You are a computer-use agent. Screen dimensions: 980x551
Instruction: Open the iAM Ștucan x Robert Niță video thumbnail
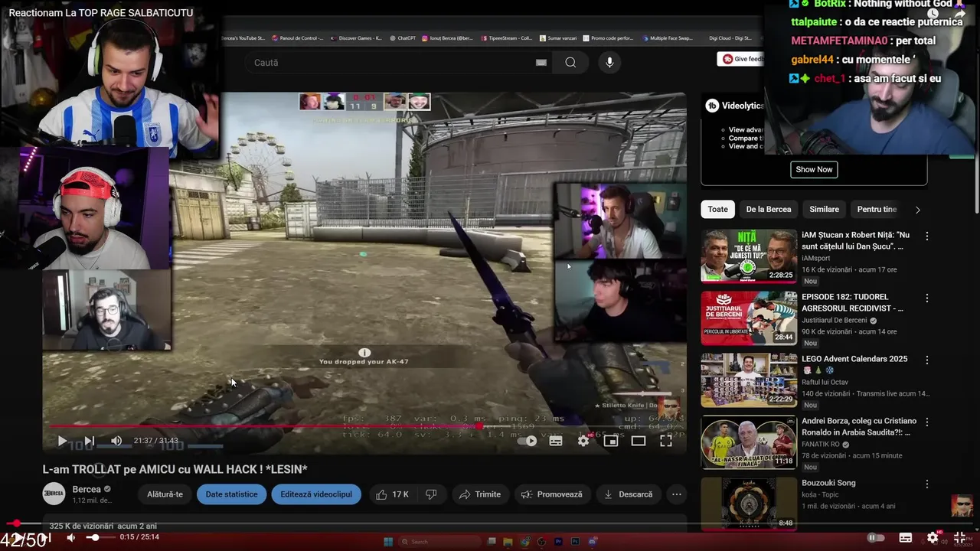(x=749, y=256)
